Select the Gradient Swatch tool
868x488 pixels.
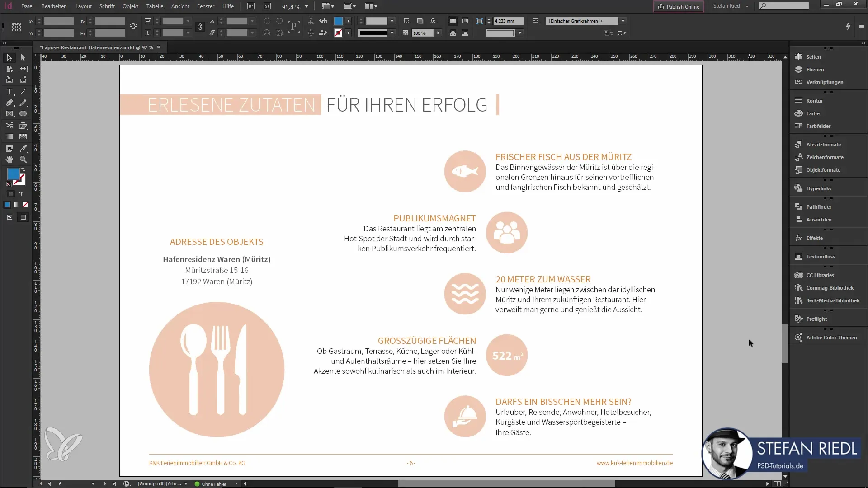pos(9,136)
